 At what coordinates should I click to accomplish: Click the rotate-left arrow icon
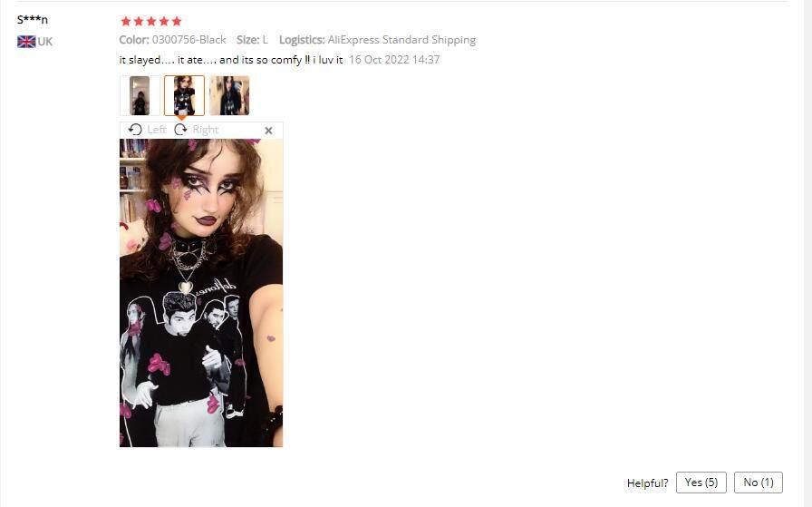[135, 130]
